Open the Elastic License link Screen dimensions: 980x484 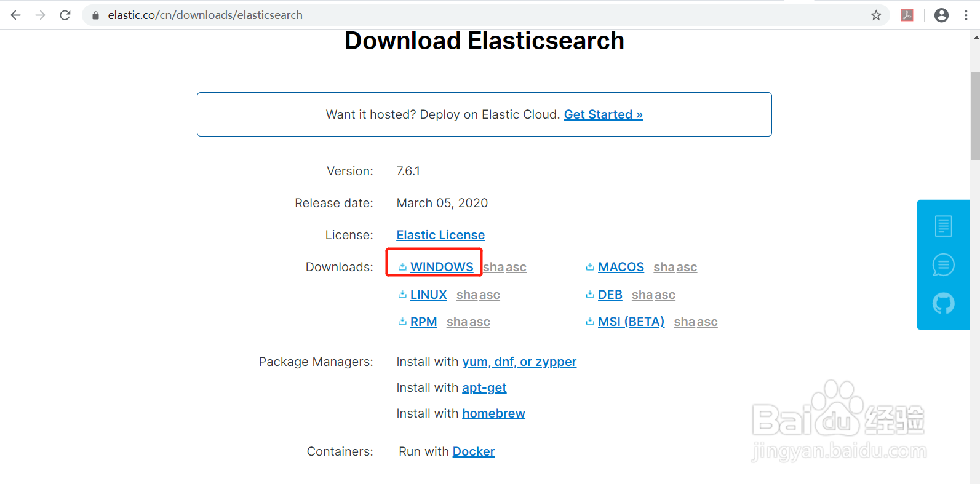click(440, 235)
